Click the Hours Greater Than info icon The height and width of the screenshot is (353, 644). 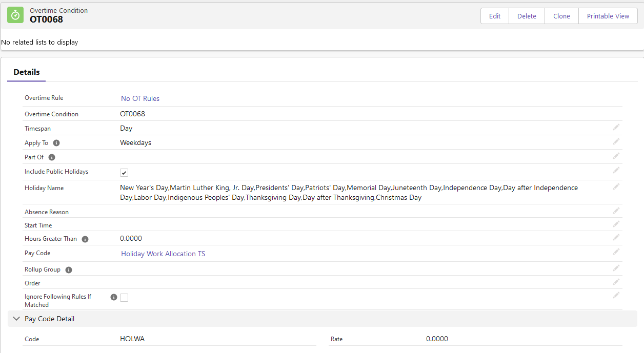[85, 239]
